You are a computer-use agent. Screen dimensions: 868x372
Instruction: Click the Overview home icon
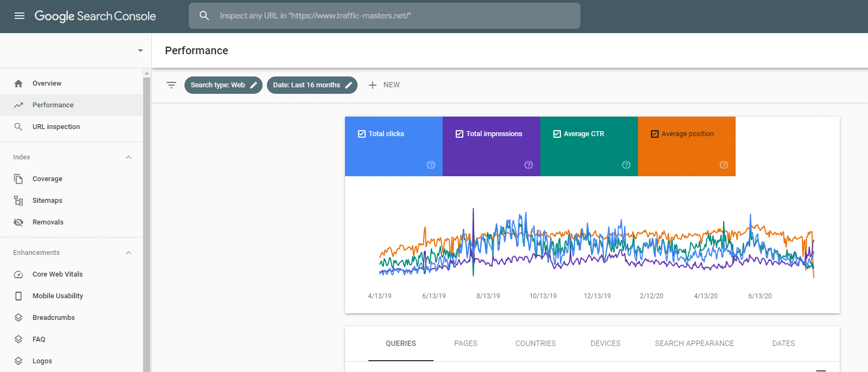click(18, 84)
